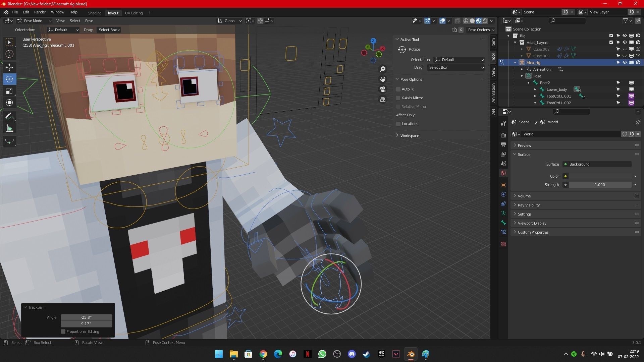Click fake user shield for World
The height and width of the screenshot is (362, 644).
tap(625, 134)
